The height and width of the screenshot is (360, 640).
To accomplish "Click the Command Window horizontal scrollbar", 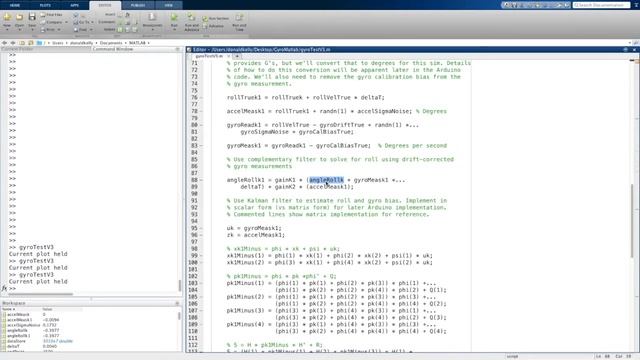I will tap(40, 294).
